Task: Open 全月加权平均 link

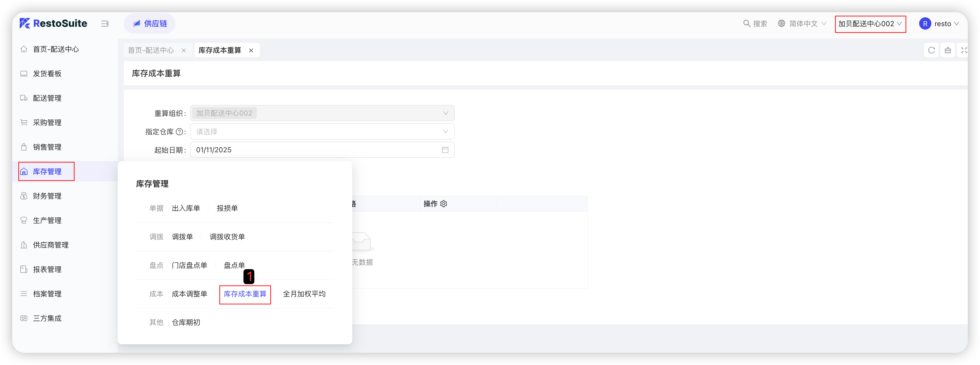Action: [x=304, y=294]
